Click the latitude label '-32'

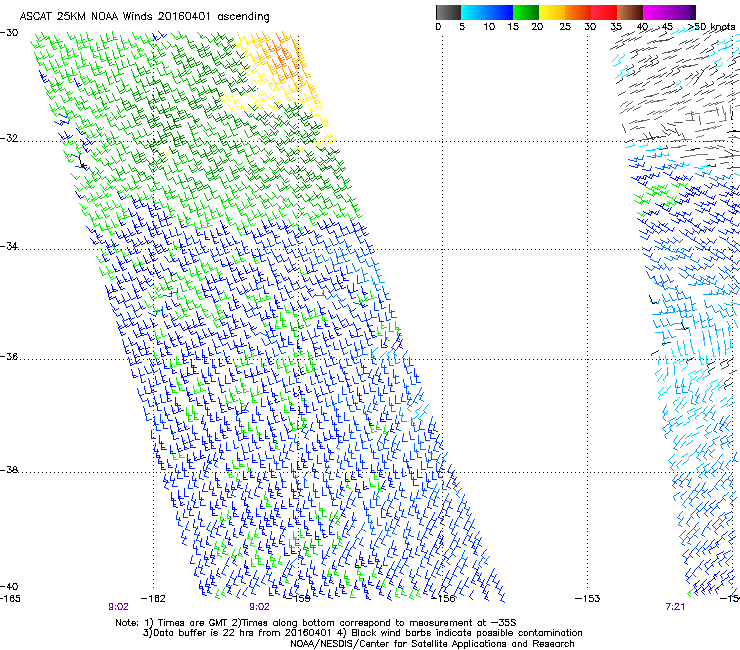coord(9,138)
